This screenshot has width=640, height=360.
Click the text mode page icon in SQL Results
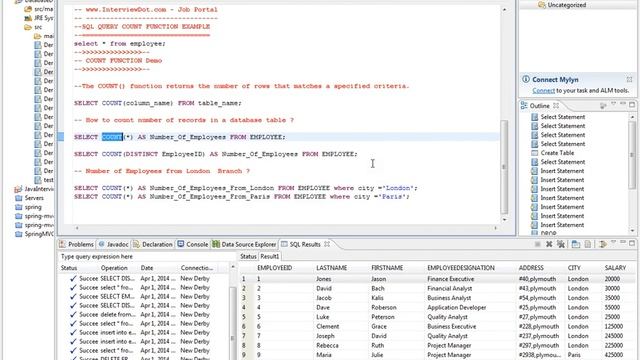(588, 244)
